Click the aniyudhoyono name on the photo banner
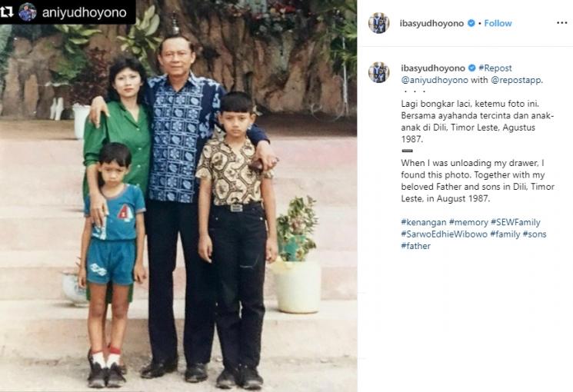The image size is (573, 392). click(85, 13)
